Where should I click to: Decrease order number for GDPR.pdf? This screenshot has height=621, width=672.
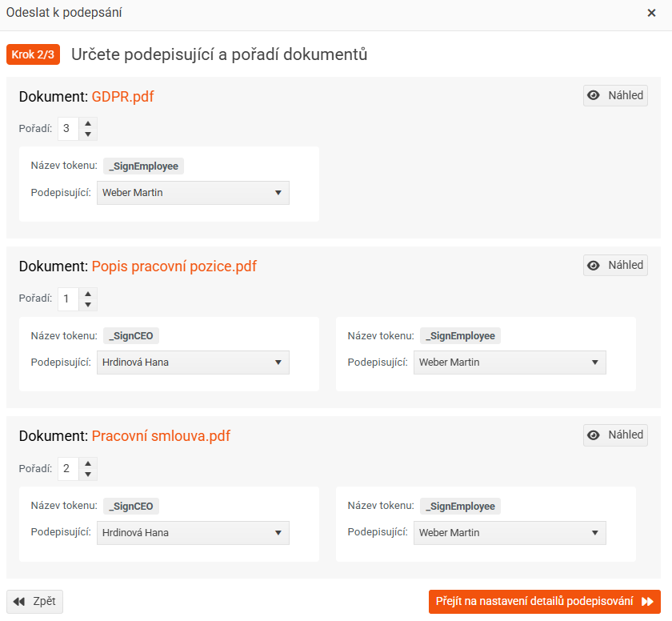(x=88, y=134)
